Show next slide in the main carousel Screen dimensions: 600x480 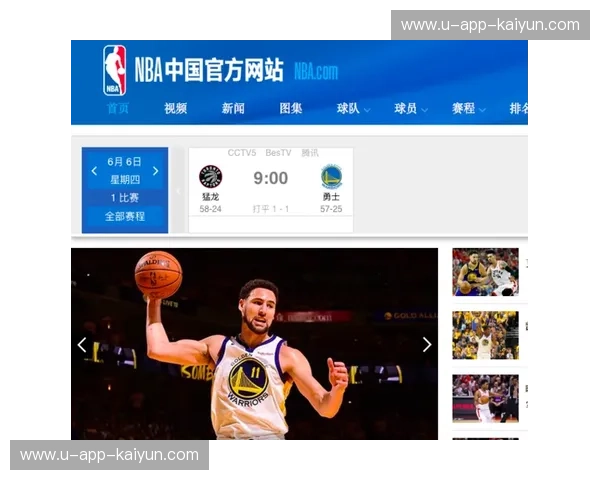(427, 344)
